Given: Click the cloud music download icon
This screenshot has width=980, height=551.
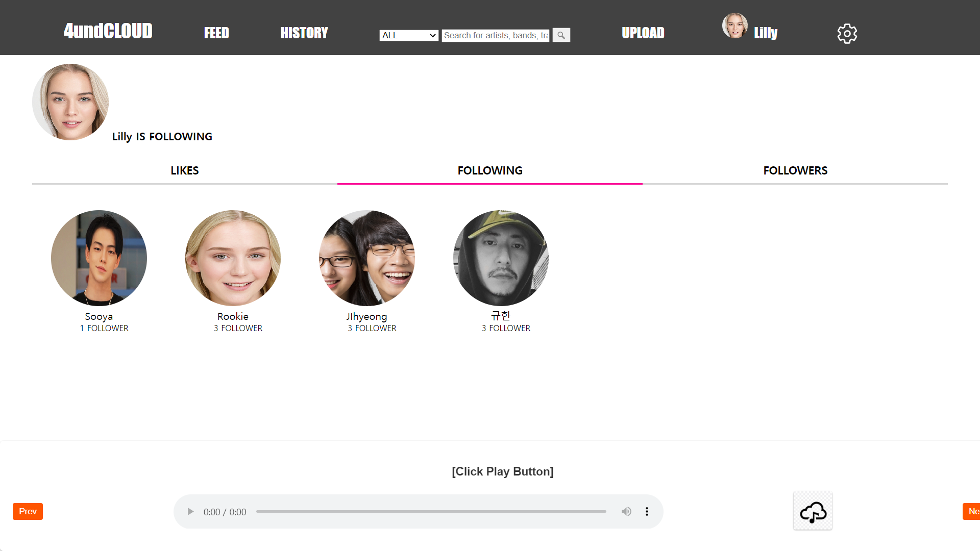Looking at the screenshot, I should point(813,511).
